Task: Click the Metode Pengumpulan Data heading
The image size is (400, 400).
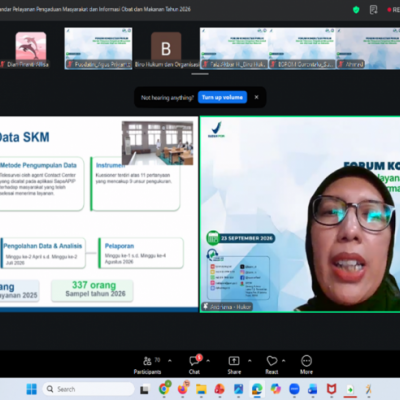Action: tap(38, 165)
